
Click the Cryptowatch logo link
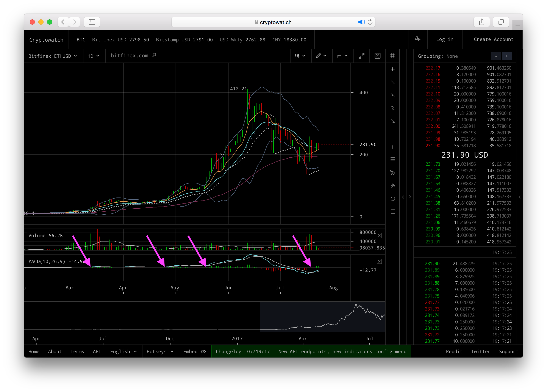coord(46,39)
